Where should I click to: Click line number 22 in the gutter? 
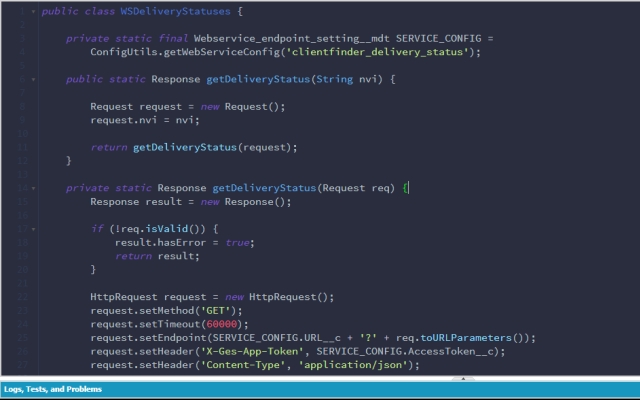[22, 297]
